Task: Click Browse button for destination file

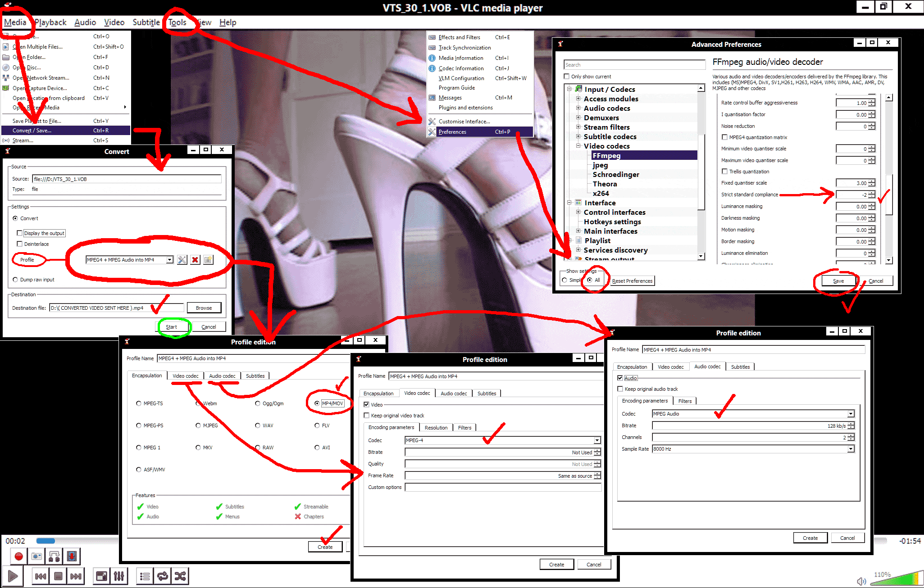Action: click(x=204, y=308)
